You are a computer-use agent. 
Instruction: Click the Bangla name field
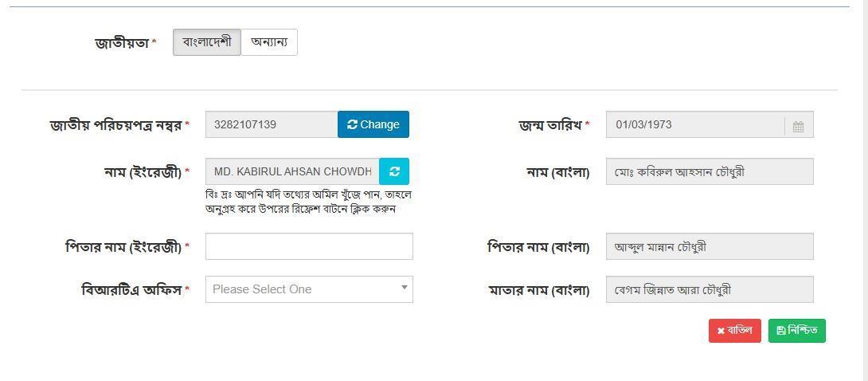pos(710,171)
